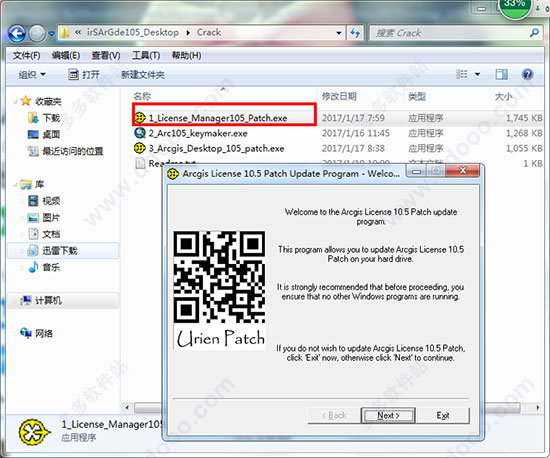Open the 图片 library

51,217
